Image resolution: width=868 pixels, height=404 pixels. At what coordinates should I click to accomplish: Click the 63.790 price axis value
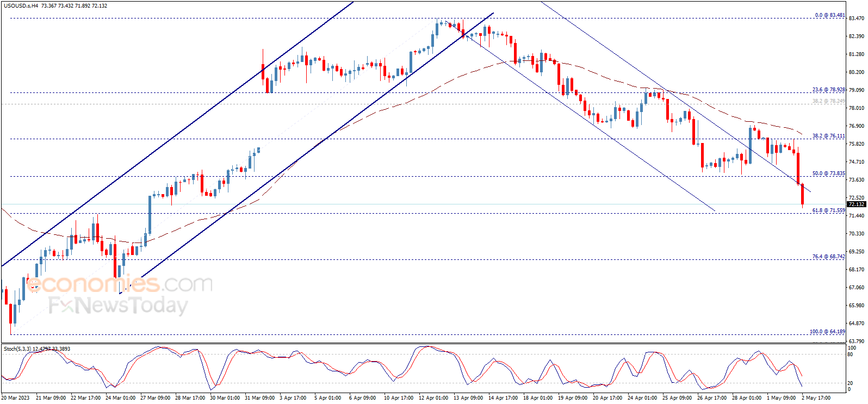pos(857,341)
